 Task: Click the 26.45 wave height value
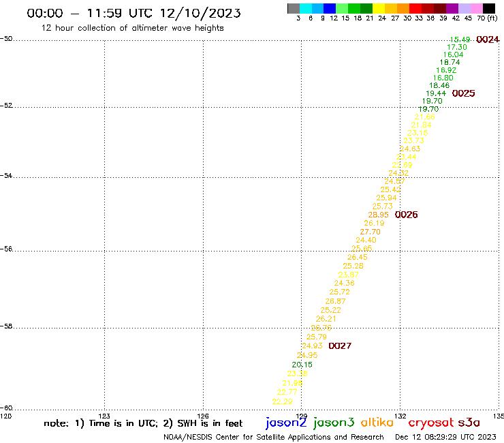[357, 257]
